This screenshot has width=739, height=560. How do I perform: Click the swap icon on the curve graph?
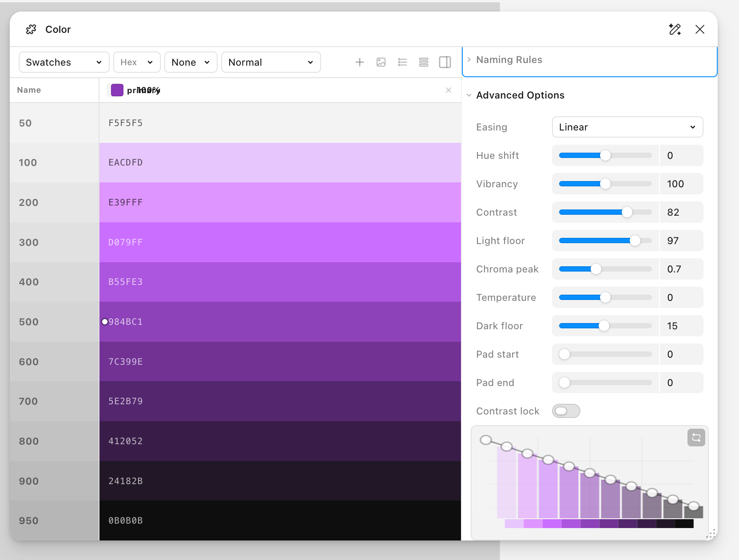(x=696, y=438)
